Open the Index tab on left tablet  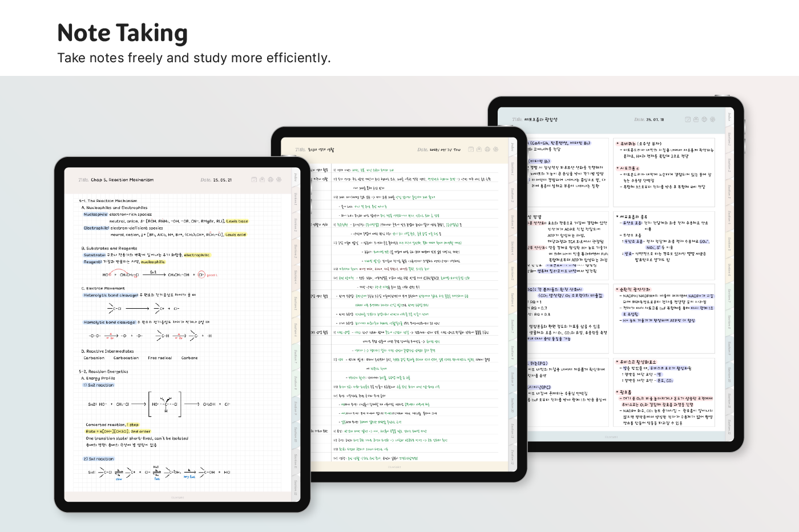pos(296,178)
